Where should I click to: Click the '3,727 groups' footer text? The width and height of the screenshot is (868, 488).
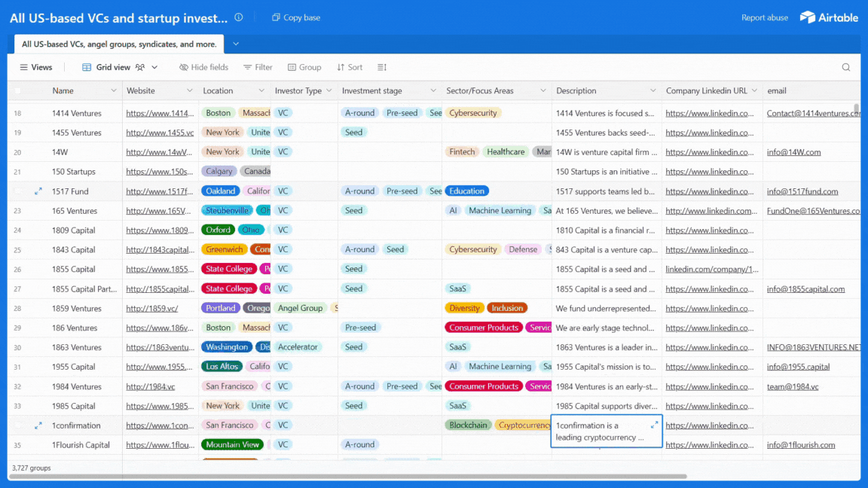(x=32, y=468)
